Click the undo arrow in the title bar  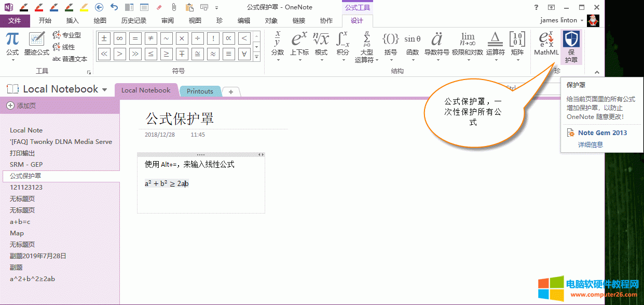(114, 7)
